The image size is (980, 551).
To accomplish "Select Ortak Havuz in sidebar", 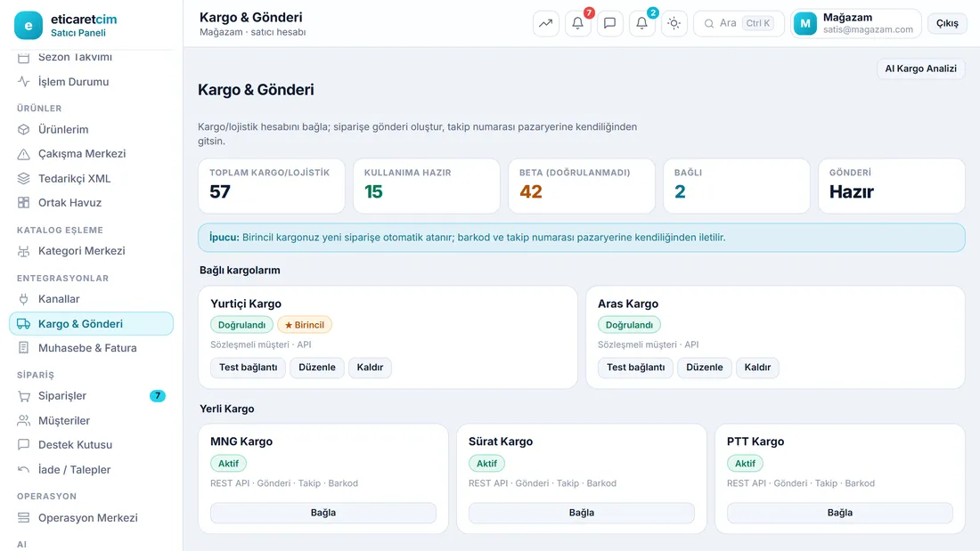I will pyautogui.click(x=91, y=202).
